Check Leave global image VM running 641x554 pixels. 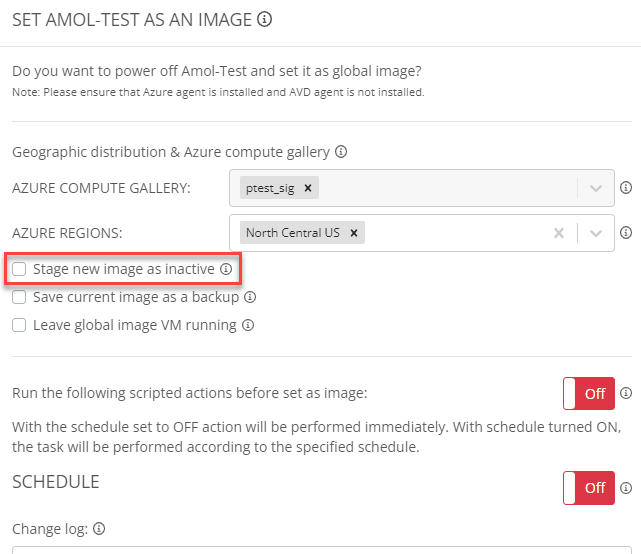pyautogui.click(x=19, y=325)
